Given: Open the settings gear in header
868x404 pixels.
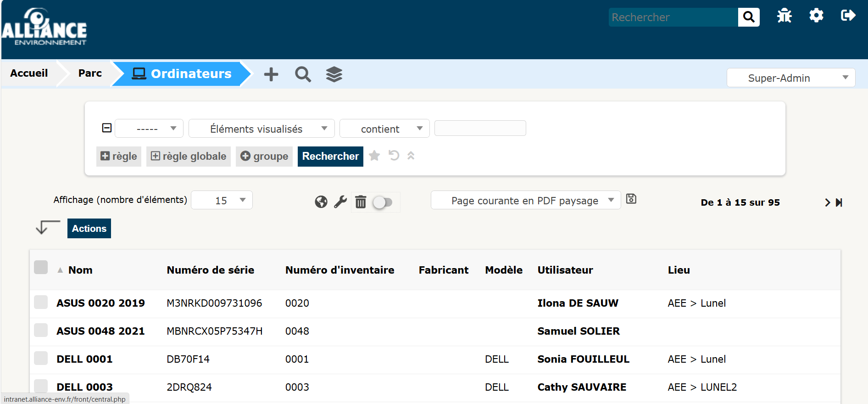Looking at the screenshot, I should tap(816, 16).
